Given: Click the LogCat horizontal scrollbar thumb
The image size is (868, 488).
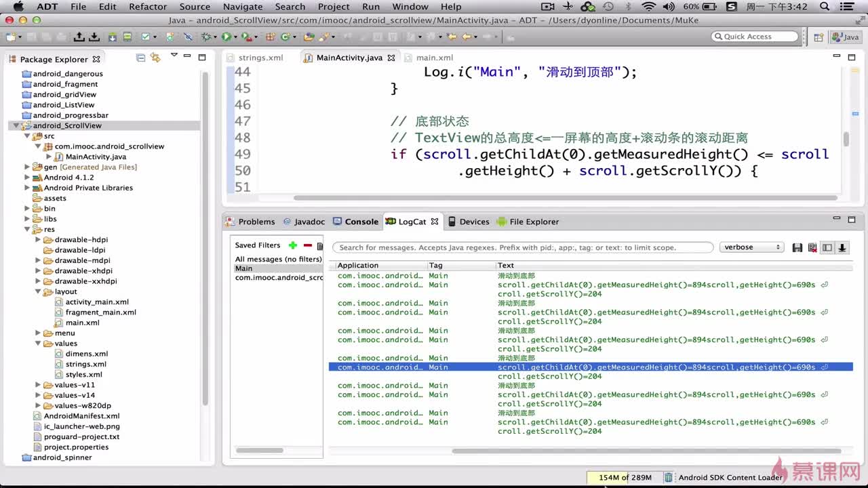Looking at the screenshot, I should 646,451.
